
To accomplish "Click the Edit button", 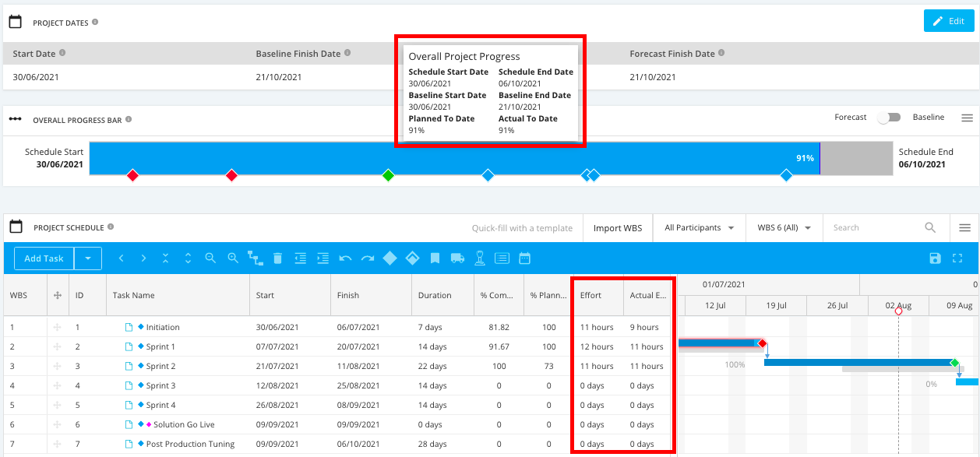I will (x=949, y=21).
